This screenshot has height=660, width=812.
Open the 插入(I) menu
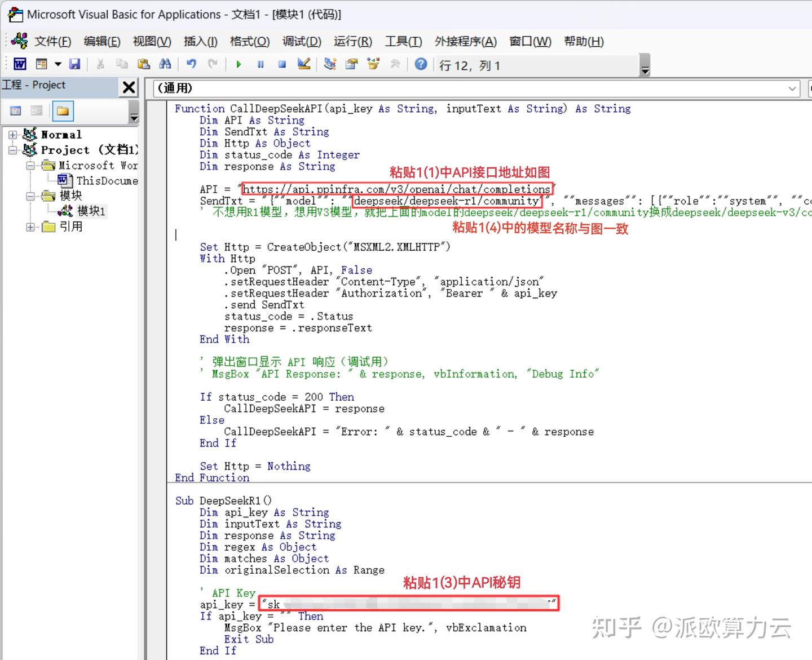200,41
